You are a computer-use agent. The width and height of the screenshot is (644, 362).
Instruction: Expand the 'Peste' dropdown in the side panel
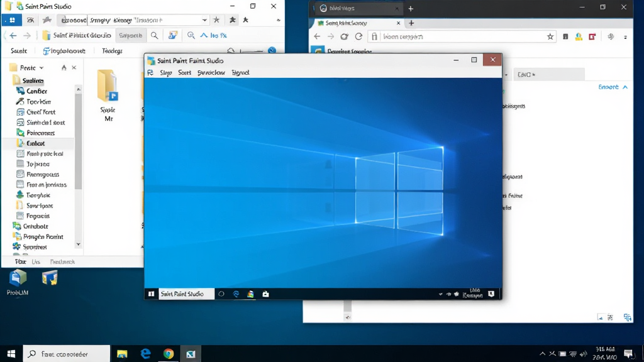tap(42, 68)
